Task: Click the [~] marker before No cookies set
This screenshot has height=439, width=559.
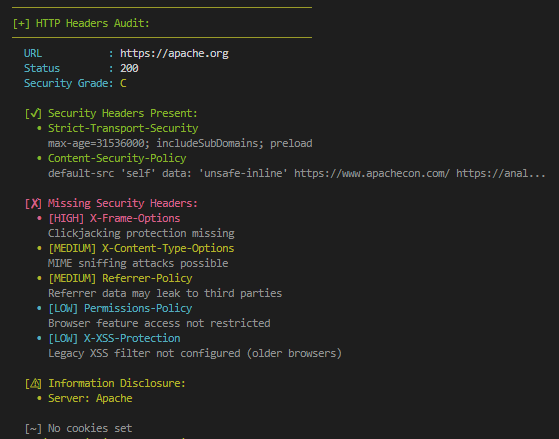Action: [34, 428]
